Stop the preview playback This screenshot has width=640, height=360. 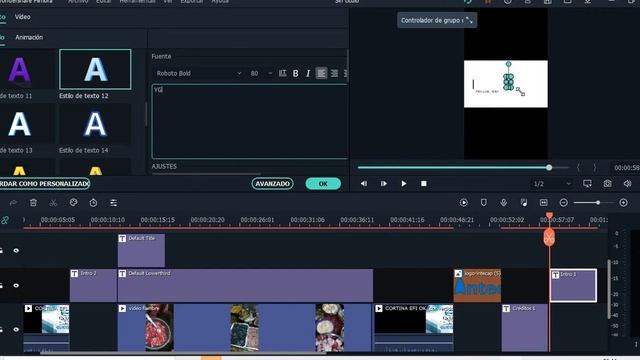click(424, 184)
